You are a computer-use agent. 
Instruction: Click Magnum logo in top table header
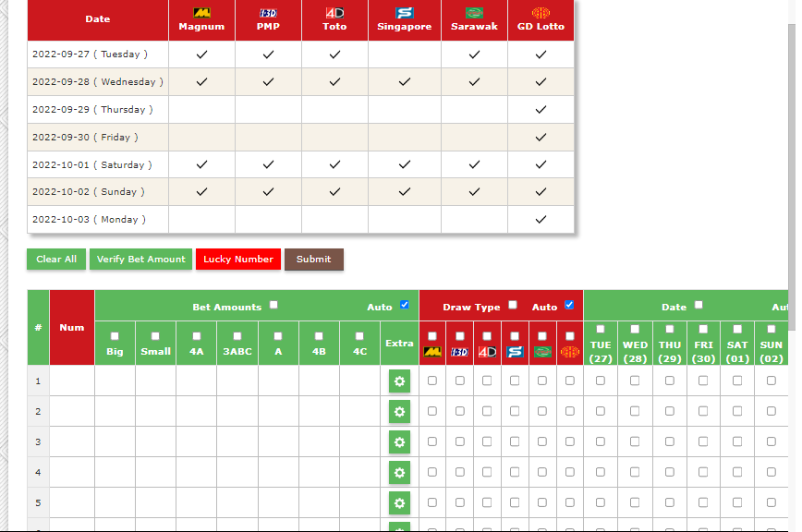pos(201,13)
